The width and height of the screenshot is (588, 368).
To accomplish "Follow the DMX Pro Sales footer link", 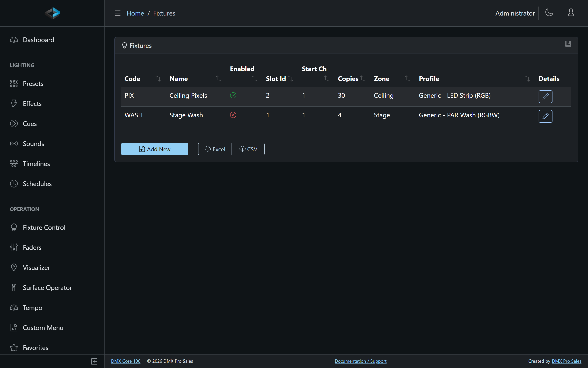I will [x=566, y=361].
